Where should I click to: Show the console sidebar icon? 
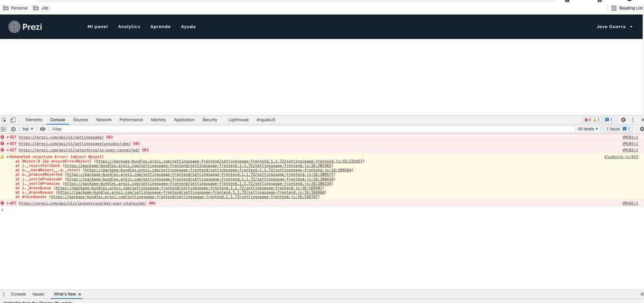[x=4, y=129]
